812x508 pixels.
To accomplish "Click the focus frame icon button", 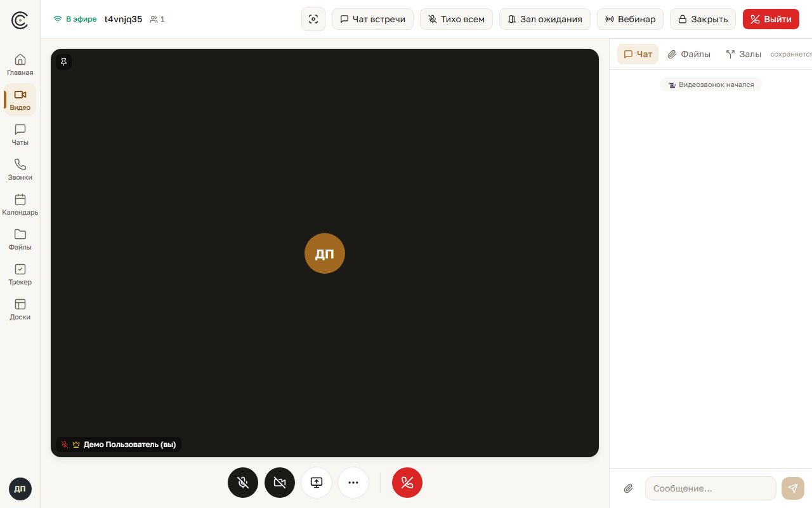I will point(313,19).
